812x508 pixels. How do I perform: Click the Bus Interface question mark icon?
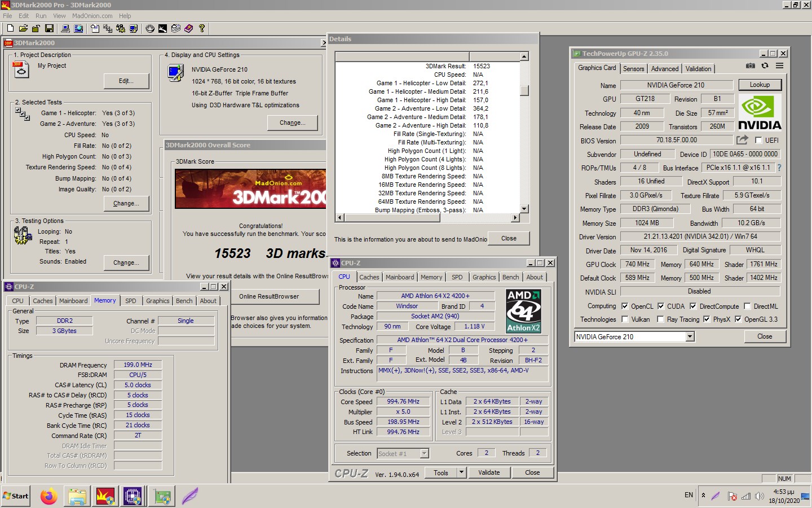pyautogui.click(x=779, y=168)
